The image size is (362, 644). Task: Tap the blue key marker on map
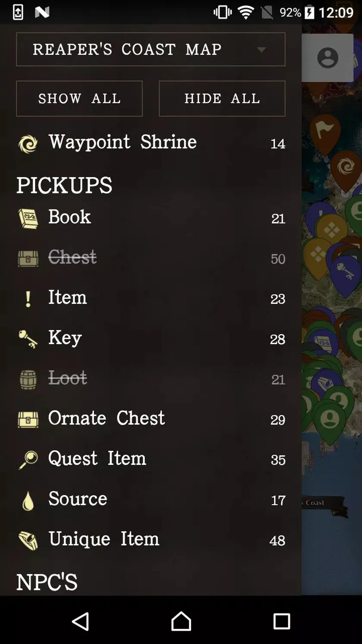(x=345, y=272)
